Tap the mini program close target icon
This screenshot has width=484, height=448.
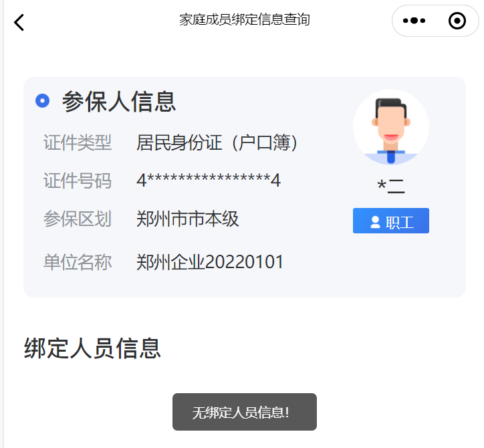[457, 21]
